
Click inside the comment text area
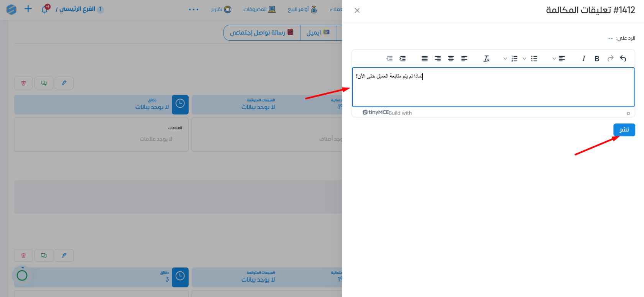click(x=493, y=87)
